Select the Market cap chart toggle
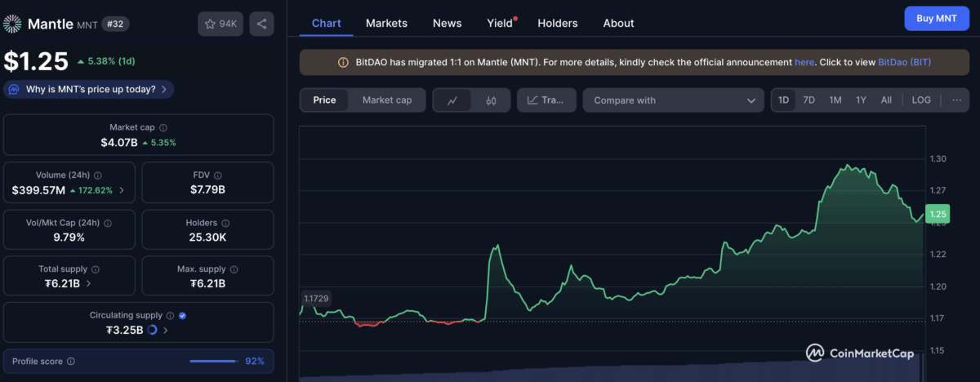The height and width of the screenshot is (382, 980). pos(387,100)
